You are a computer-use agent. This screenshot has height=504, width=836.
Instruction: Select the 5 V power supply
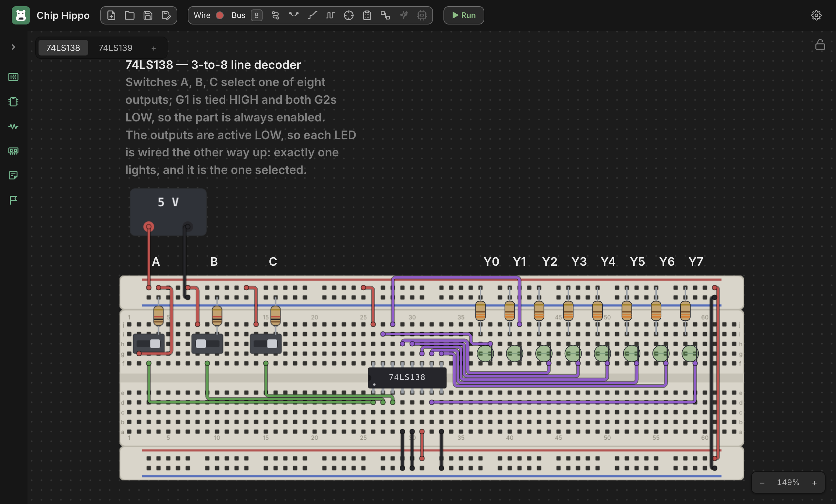(168, 212)
